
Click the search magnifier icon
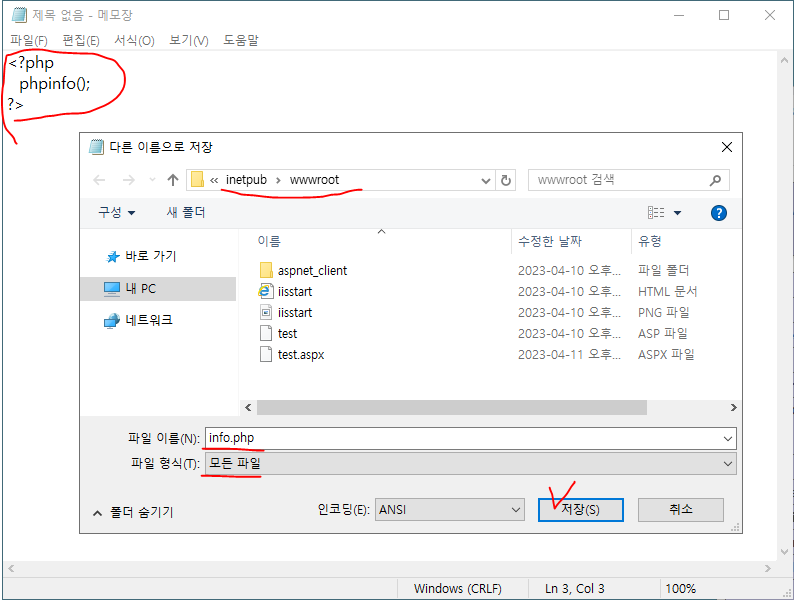pos(715,180)
